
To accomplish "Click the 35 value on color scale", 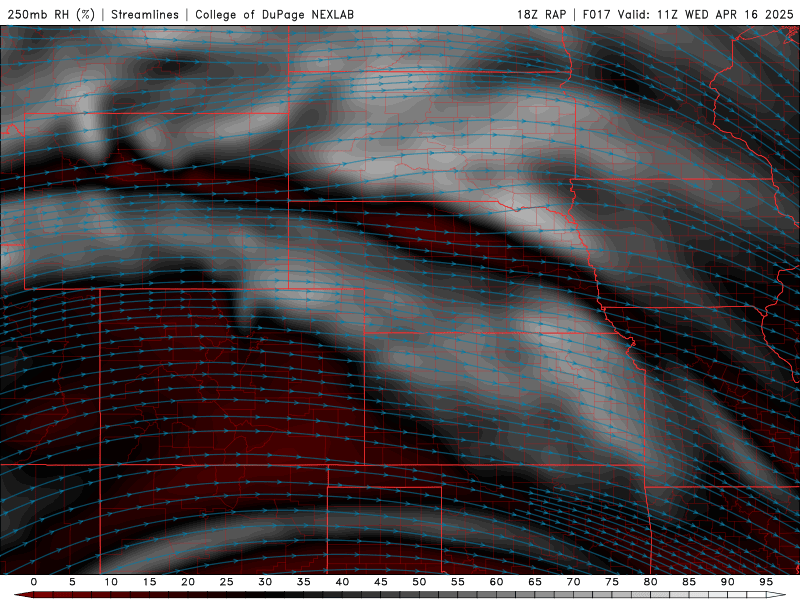I will pyautogui.click(x=304, y=582).
